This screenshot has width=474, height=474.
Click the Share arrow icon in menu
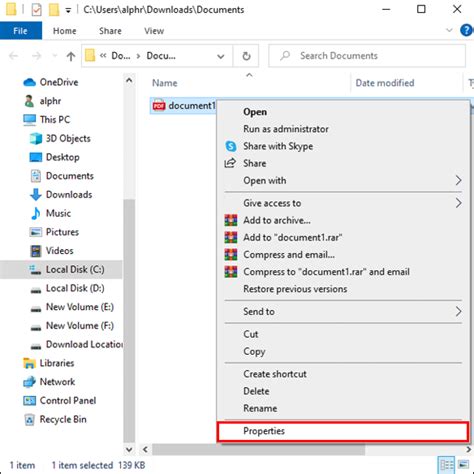[230, 163]
